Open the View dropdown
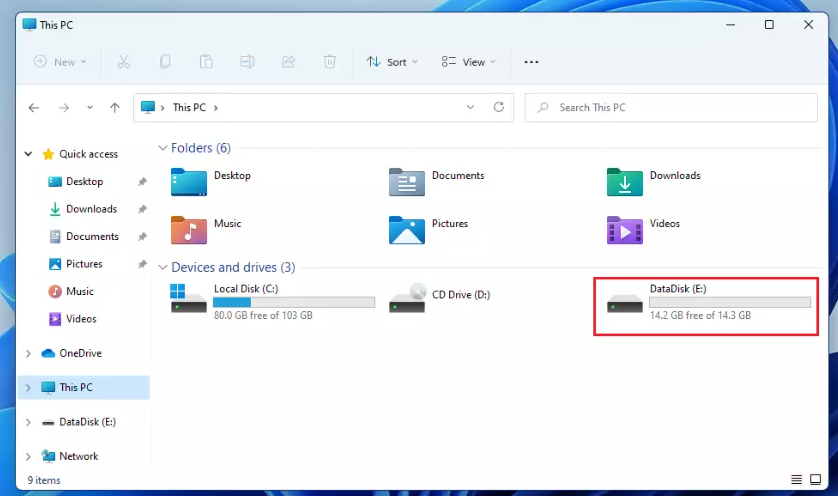 pos(469,62)
